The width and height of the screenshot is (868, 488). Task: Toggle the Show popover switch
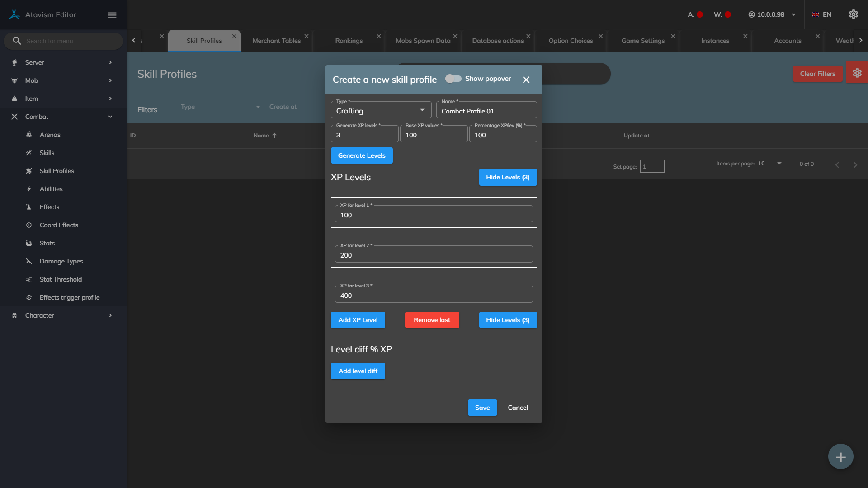pyautogui.click(x=453, y=79)
